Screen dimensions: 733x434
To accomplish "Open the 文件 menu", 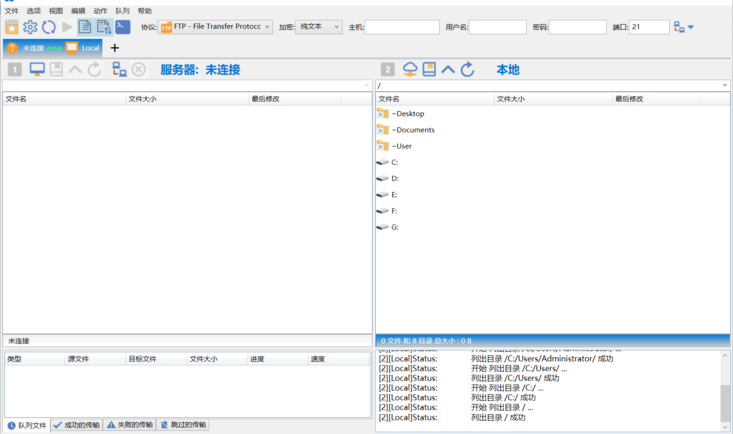I will click(12, 10).
